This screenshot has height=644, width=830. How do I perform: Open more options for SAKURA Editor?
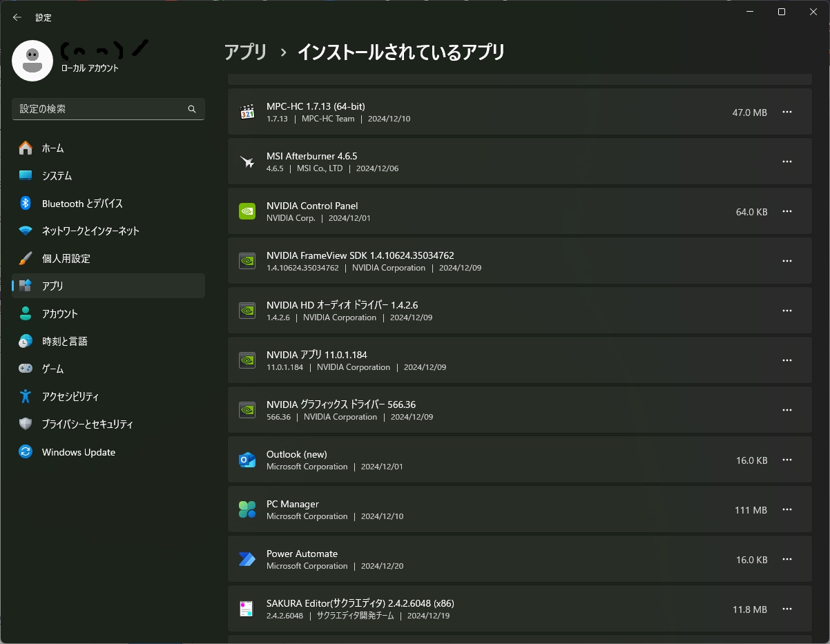(x=787, y=609)
